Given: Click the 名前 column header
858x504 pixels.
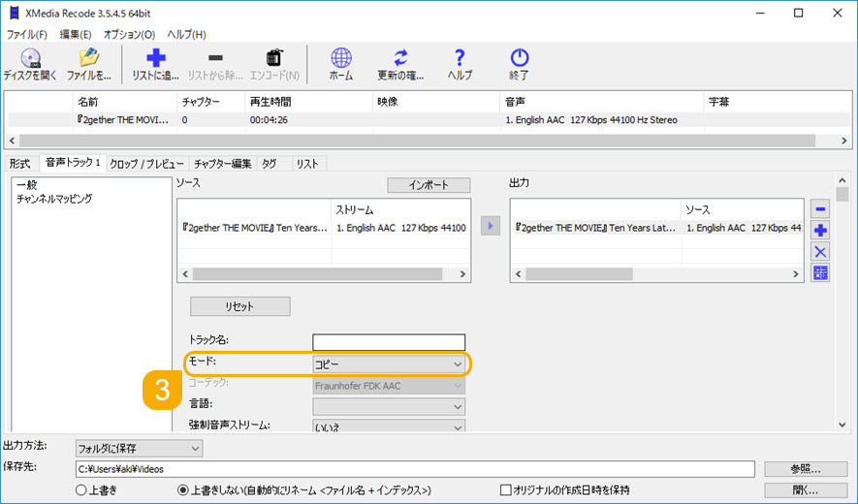Looking at the screenshot, I should click(124, 102).
